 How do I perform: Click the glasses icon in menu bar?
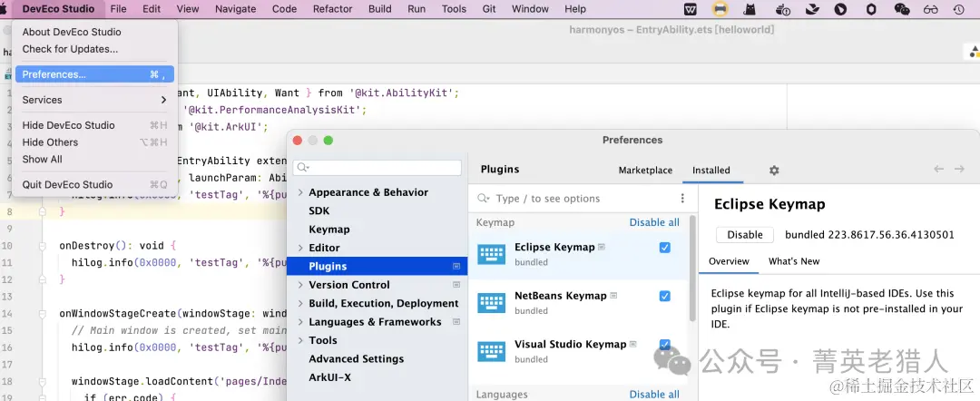931,9
